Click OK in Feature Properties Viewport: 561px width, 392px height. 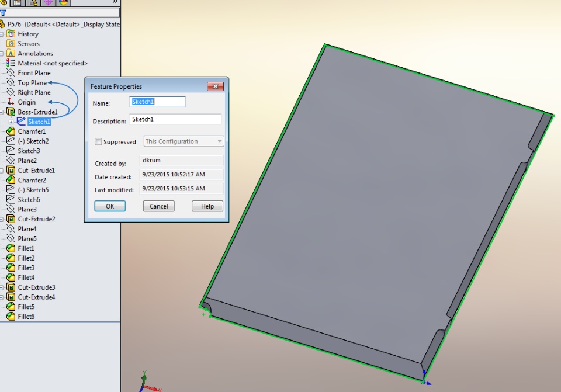[x=110, y=206]
